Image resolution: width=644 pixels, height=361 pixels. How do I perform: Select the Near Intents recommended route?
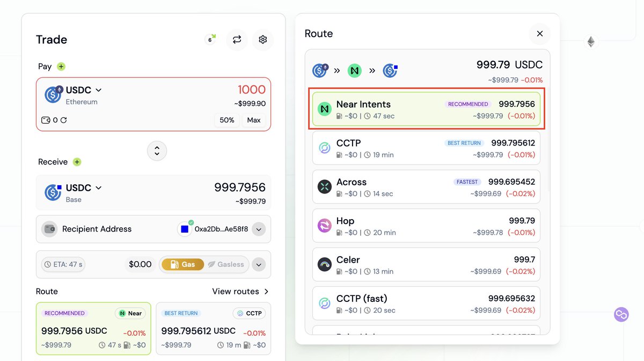pos(426,109)
